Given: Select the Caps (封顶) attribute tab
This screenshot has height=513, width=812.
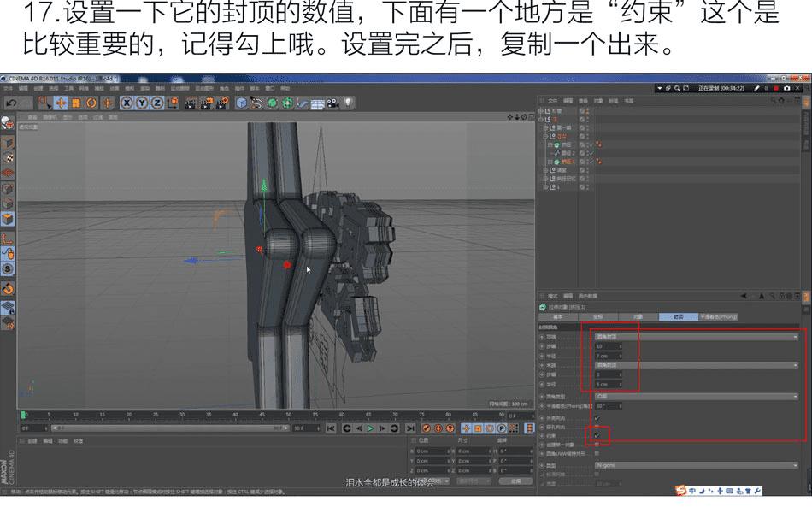Looking at the screenshot, I should [679, 316].
